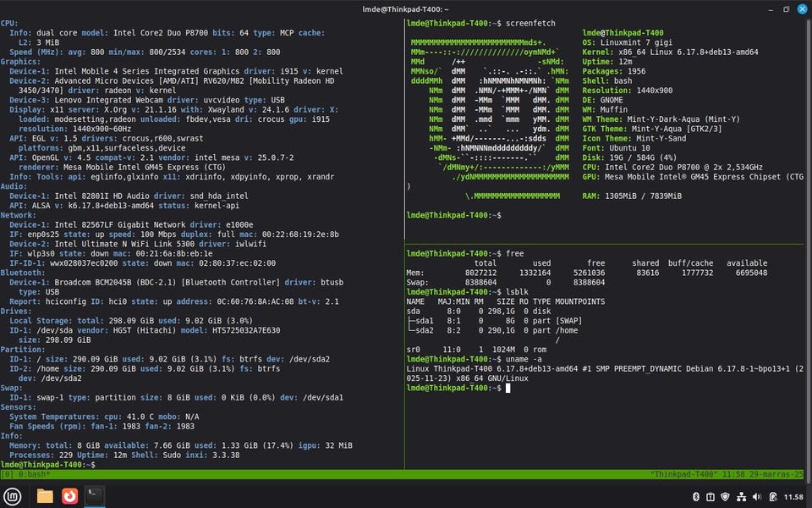Click the 'Intel Ultimate N WiFi Link 5300' text

tap(124, 244)
